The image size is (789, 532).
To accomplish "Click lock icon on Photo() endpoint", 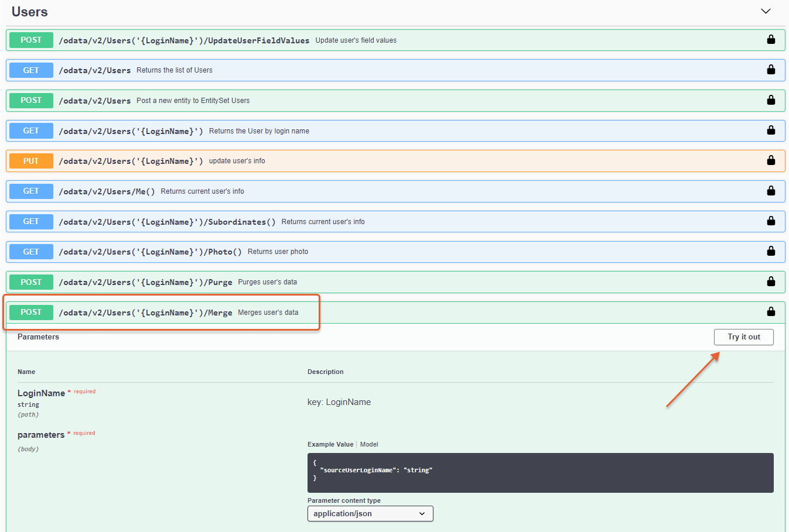I will (771, 251).
